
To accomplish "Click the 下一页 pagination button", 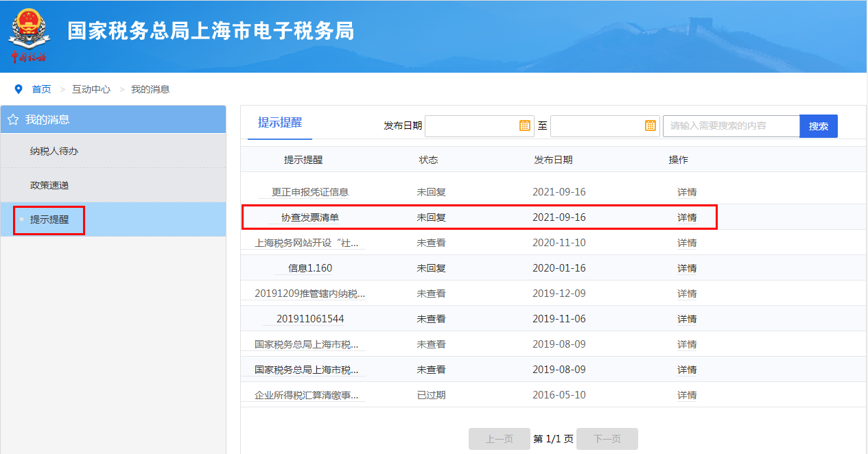I will [607, 439].
